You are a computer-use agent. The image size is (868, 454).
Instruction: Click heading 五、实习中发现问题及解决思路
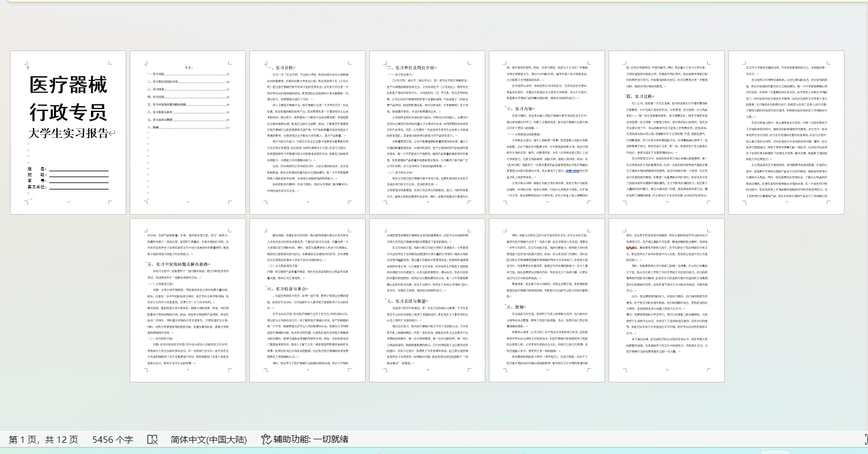179,263
